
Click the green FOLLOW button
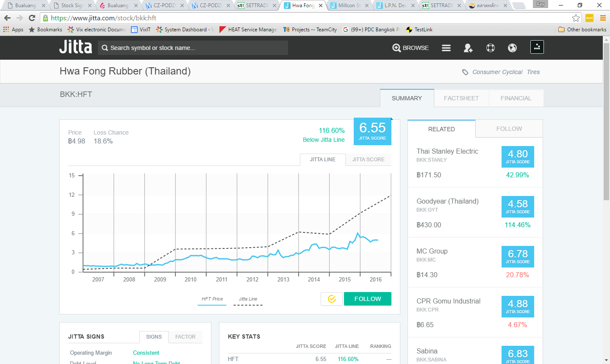pyautogui.click(x=368, y=299)
